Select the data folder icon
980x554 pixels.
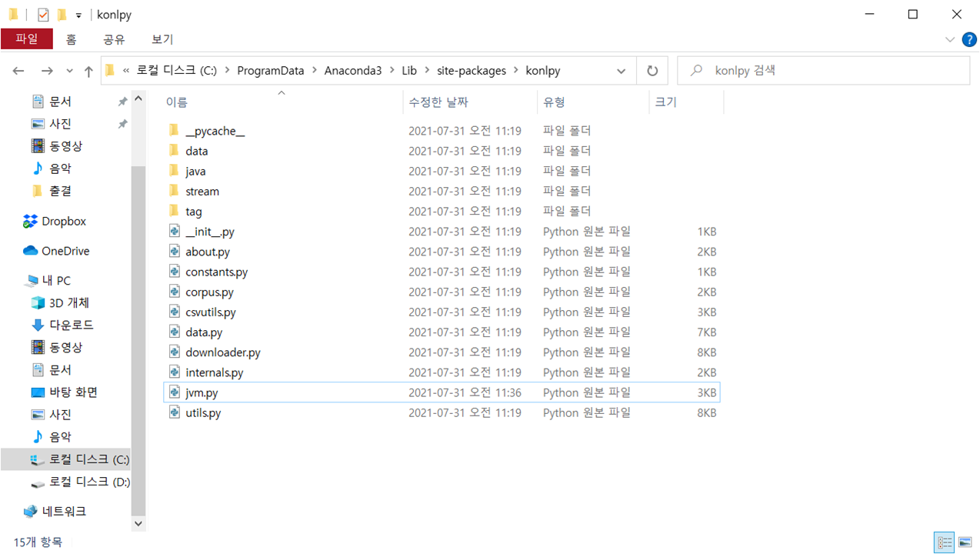[175, 151]
